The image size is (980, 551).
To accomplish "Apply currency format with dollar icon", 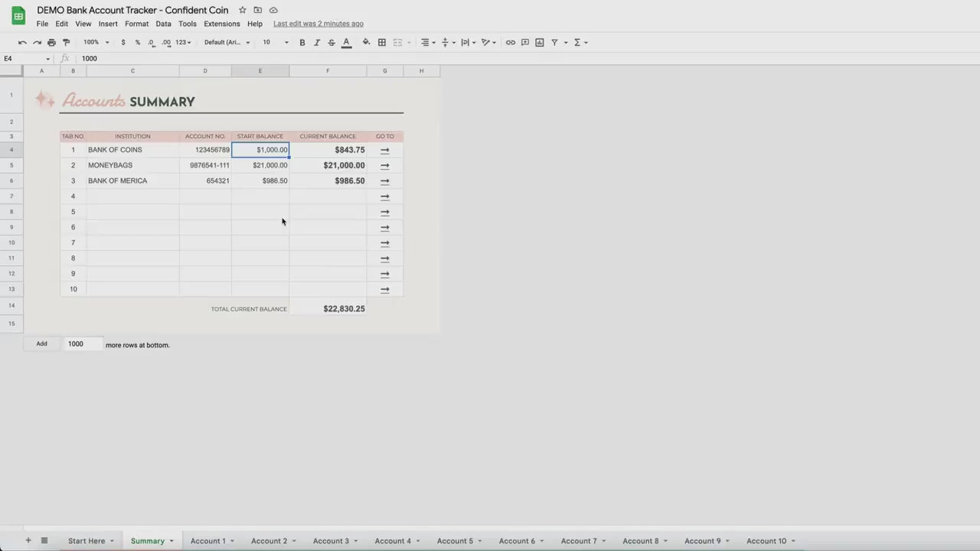I will [123, 43].
